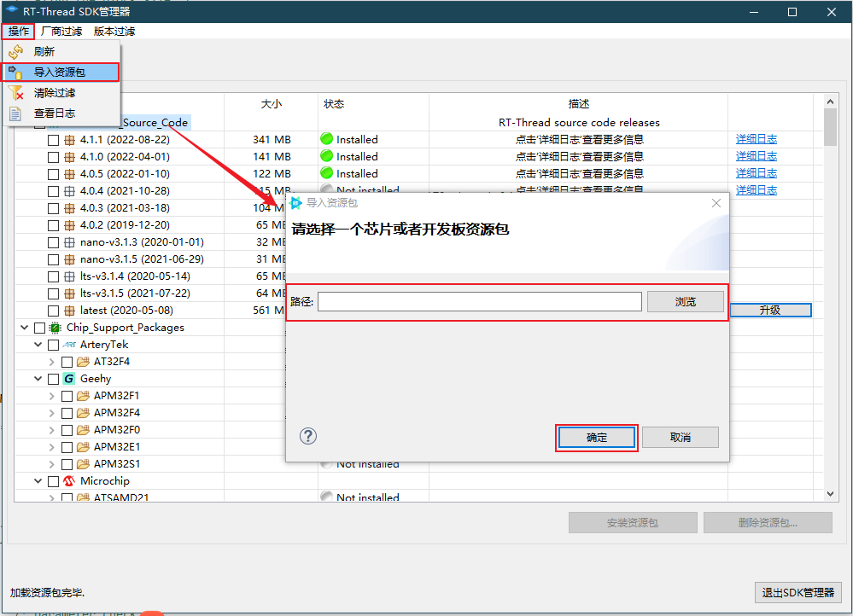Close the 导入资源包 dialog with X
Image resolution: width=853 pixels, height=616 pixels.
(716, 203)
